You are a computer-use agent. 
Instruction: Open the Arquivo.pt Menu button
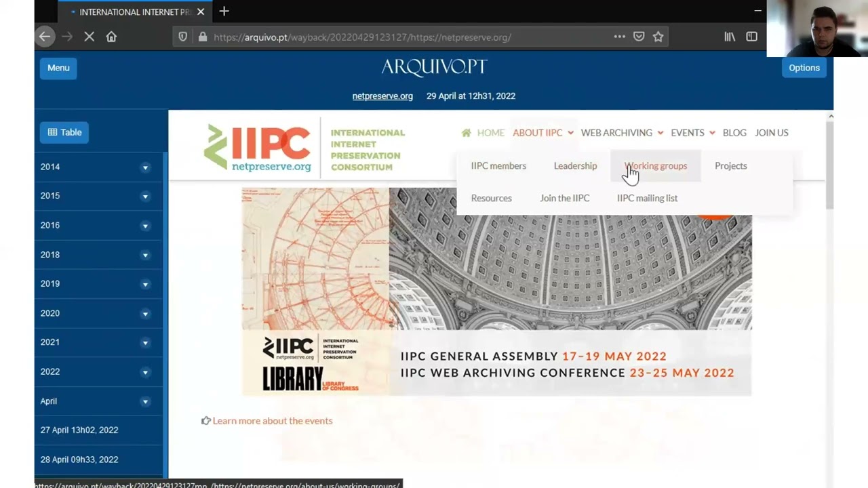coord(58,68)
